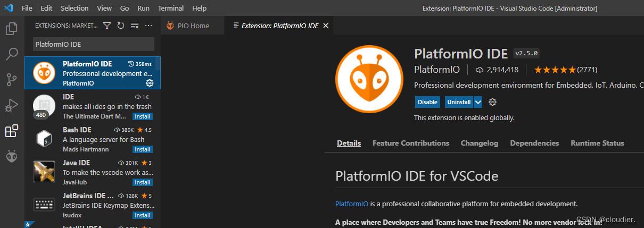
Task: Click the PlatformIO IDE for VSCode heading
Action: pyautogui.click(x=417, y=175)
